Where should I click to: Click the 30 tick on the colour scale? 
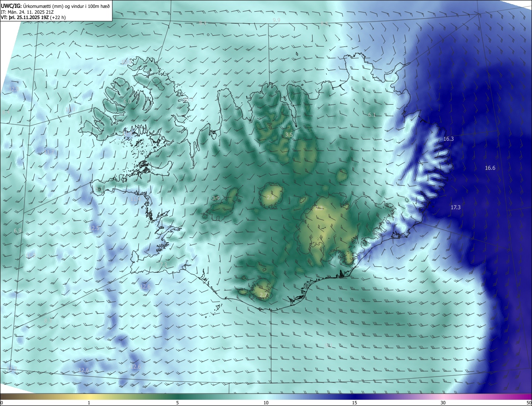443,403
